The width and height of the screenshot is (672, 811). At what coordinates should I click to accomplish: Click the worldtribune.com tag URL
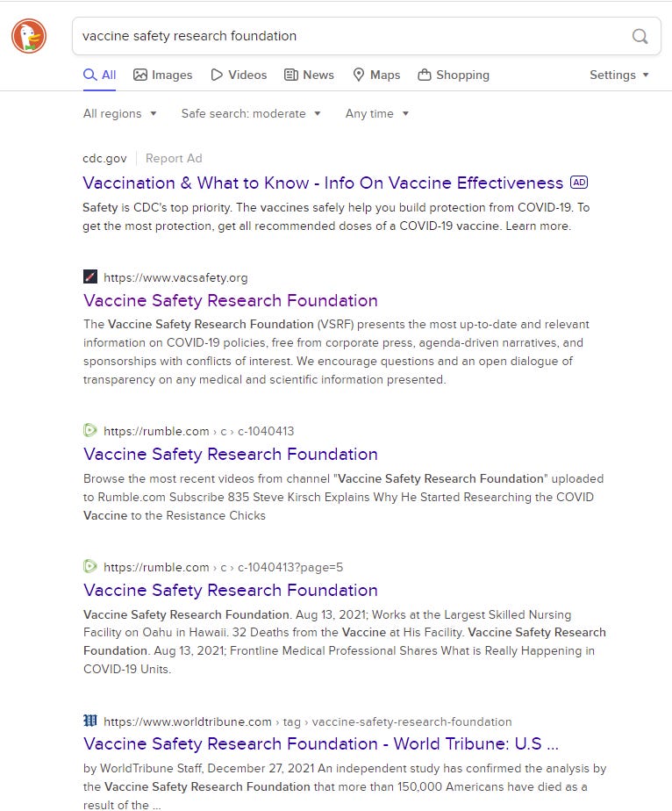[308, 721]
